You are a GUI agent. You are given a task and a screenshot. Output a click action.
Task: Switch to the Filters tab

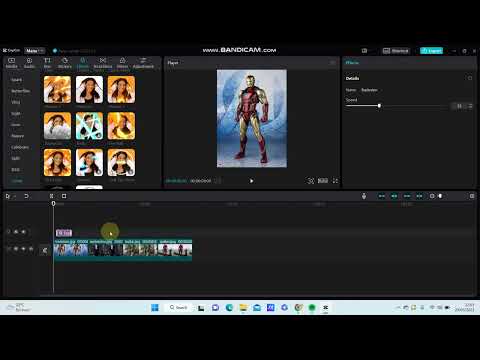122,63
